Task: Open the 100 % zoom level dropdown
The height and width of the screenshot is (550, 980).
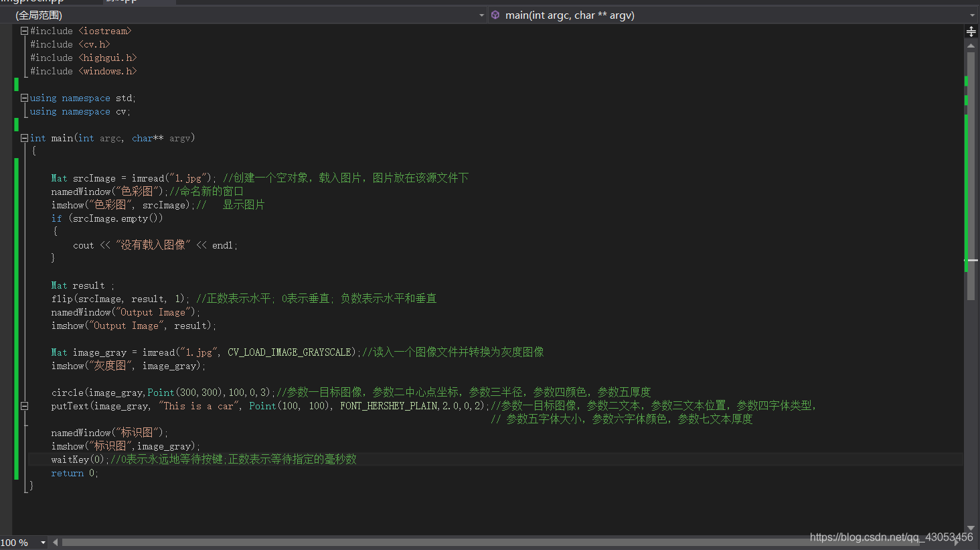Action: click(x=24, y=543)
